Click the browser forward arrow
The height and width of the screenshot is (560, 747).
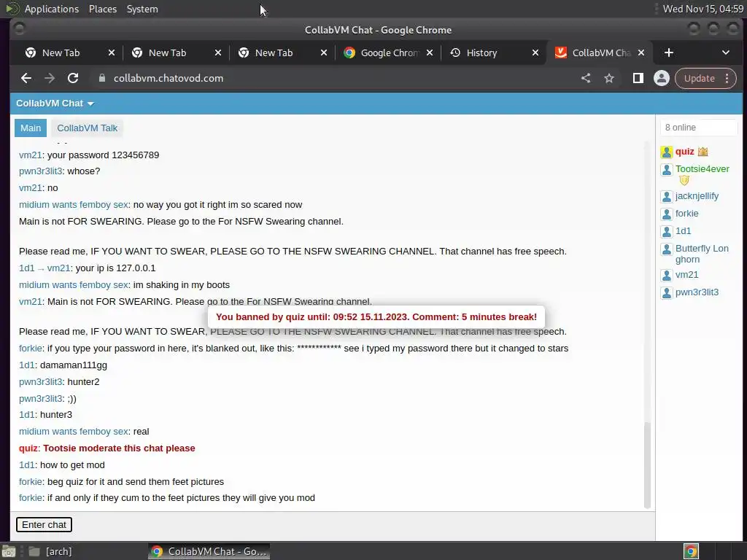click(x=50, y=78)
